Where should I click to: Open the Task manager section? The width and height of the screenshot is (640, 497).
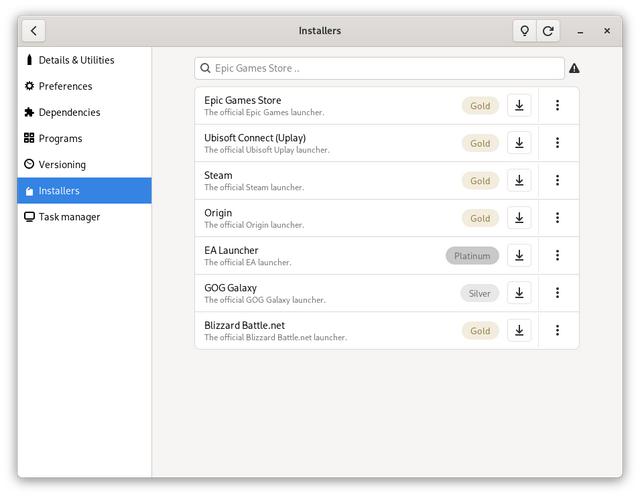(84, 217)
